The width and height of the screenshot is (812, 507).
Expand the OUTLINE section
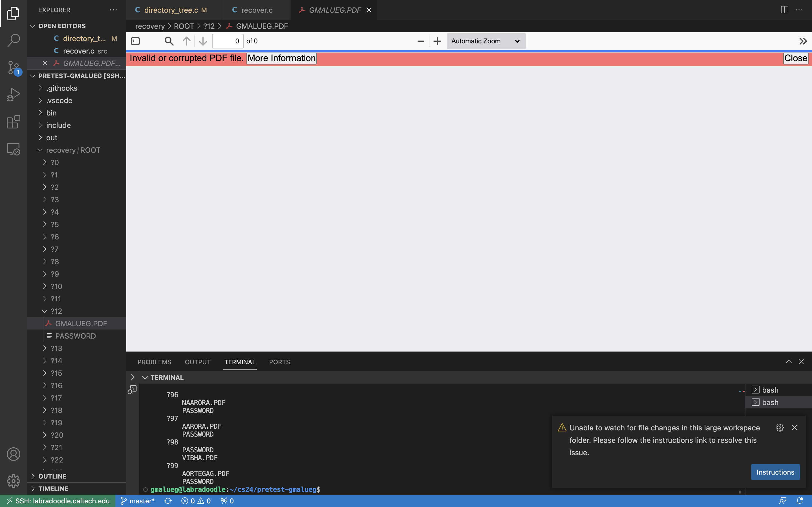pos(52,476)
